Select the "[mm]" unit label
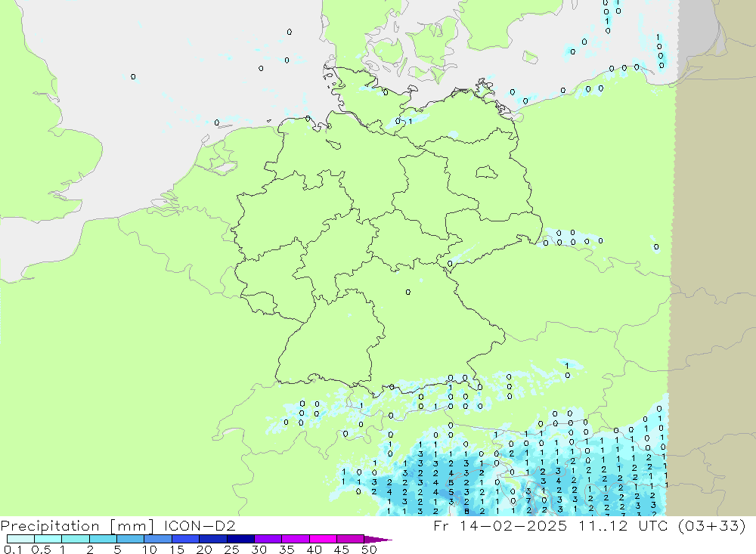Screen dimensions: 756x554 tap(132, 526)
